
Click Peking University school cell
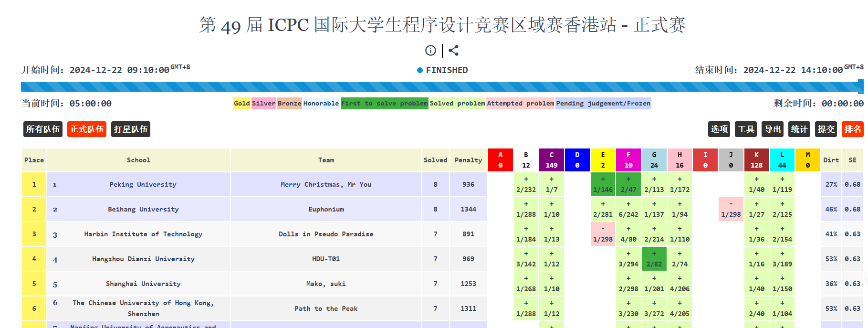(x=138, y=184)
